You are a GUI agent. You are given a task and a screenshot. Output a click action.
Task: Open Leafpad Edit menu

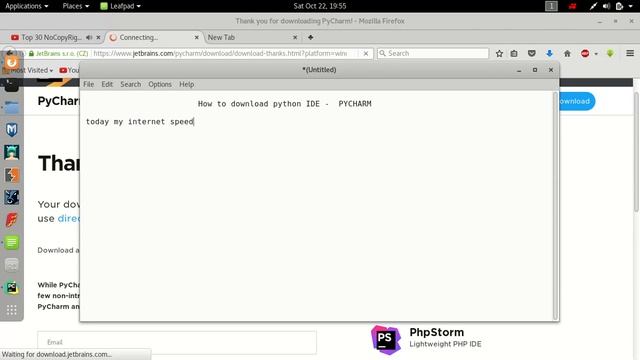[x=107, y=84]
